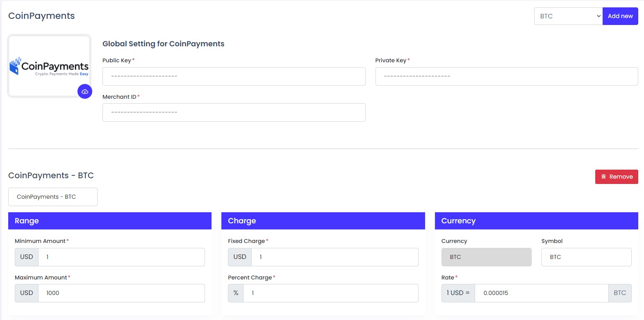
Task: Click the Range panel header
Action: tap(110, 221)
